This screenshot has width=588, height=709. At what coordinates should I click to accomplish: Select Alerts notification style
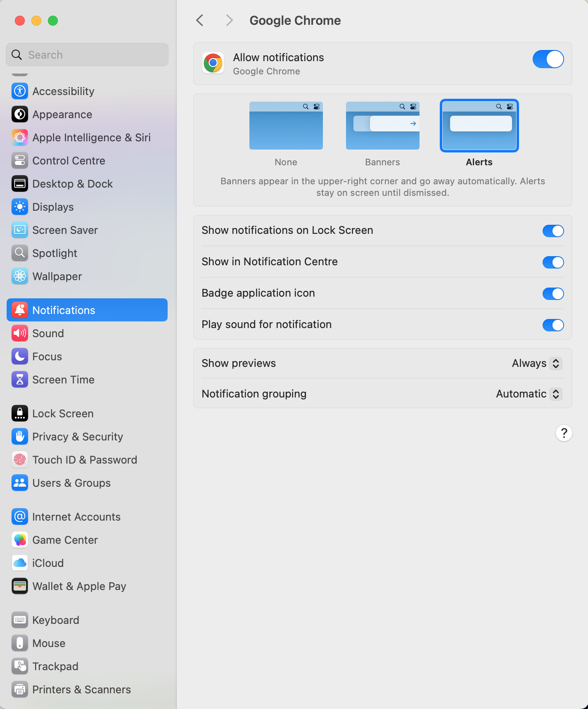[479, 126]
